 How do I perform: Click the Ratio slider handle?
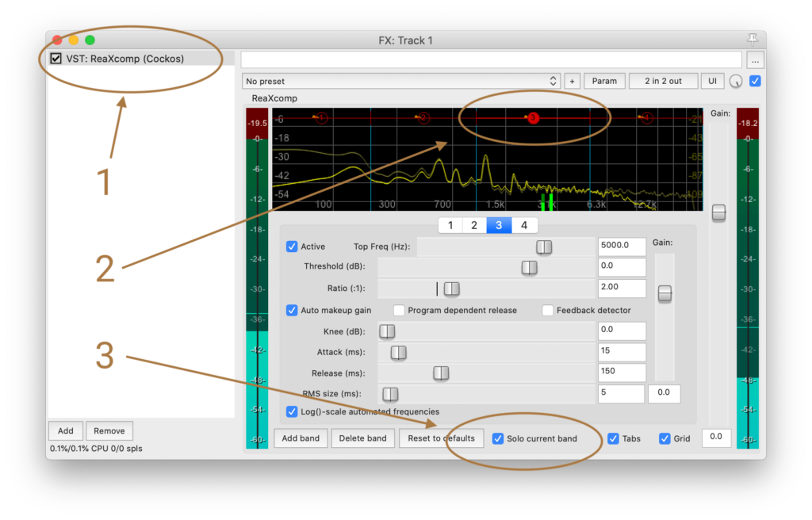coord(451,289)
